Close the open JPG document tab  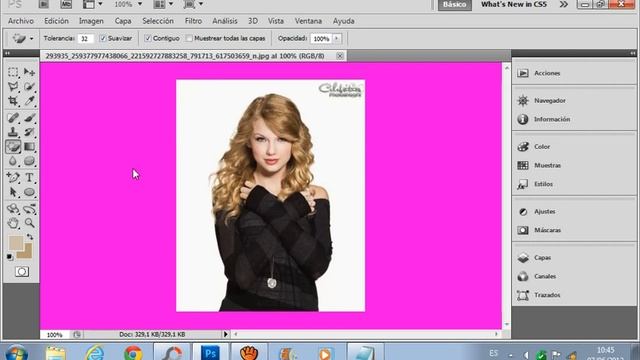tap(340, 56)
